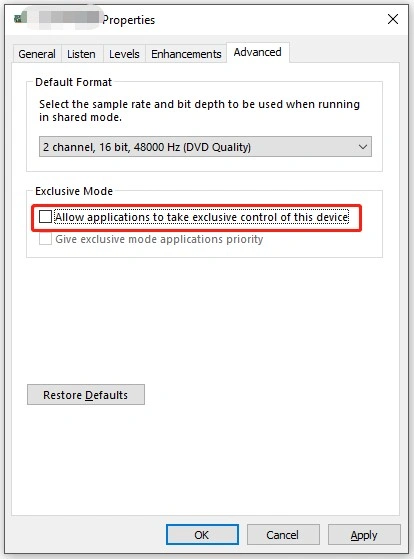Screen dimensions: 414x559
Task: Open the Listen tab
Action: [x=82, y=54]
